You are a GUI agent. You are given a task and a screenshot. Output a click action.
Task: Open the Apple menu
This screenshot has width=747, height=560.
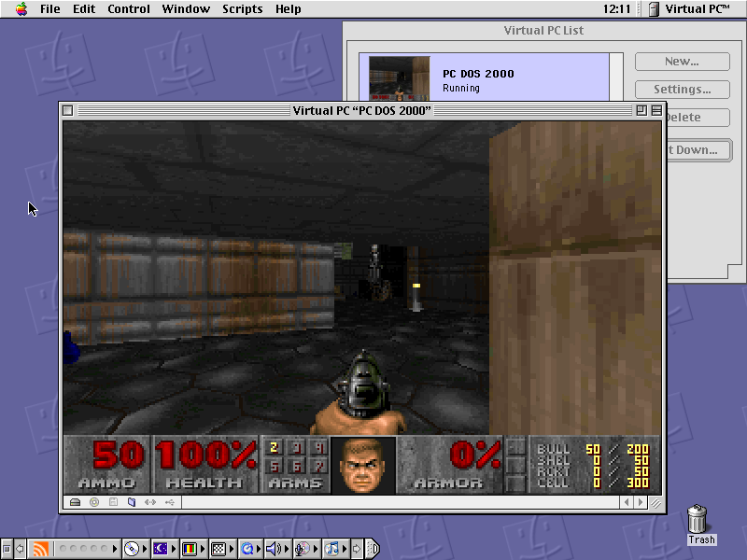pyautogui.click(x=21, y=8)
